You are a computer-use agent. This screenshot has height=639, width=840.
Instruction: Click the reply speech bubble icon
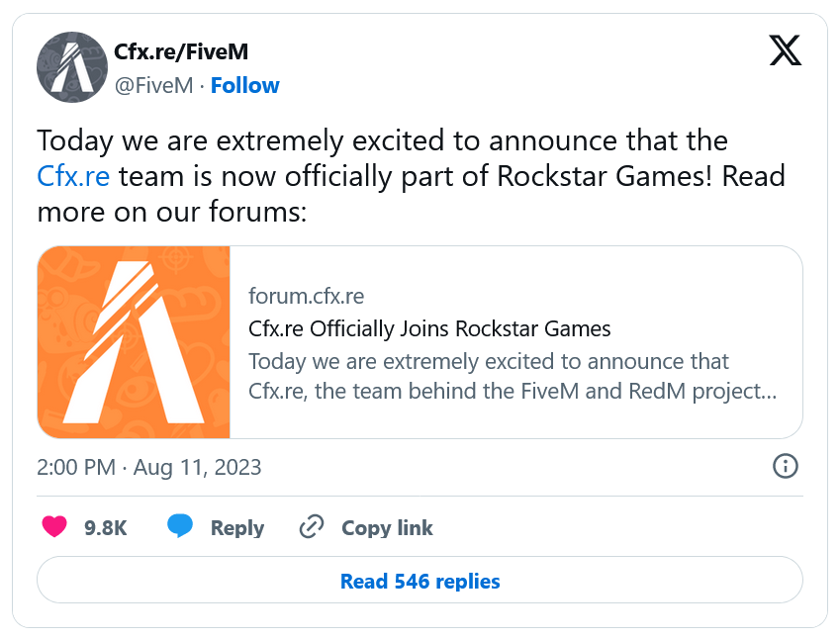(x=180, y=527)
